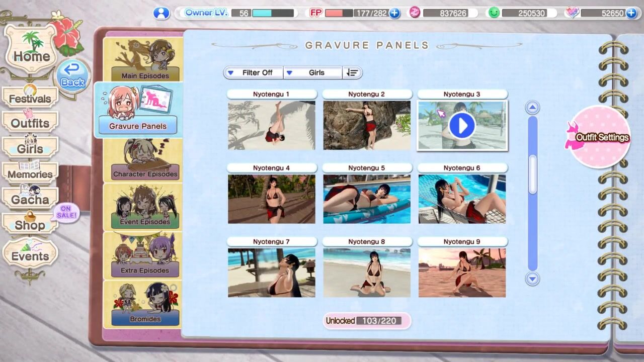Play the Nyotengu 3 gravure panel
Viewport: 644px width, 362px height.
(x=462, y=126)
